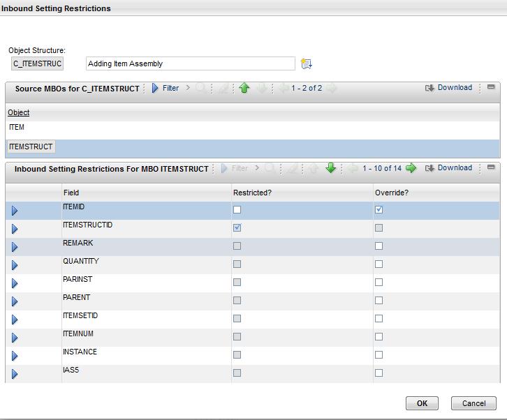Click faded previous page arrow before '1 - 10 of 14'
This screenshot has width=507, height=420.
353,168
